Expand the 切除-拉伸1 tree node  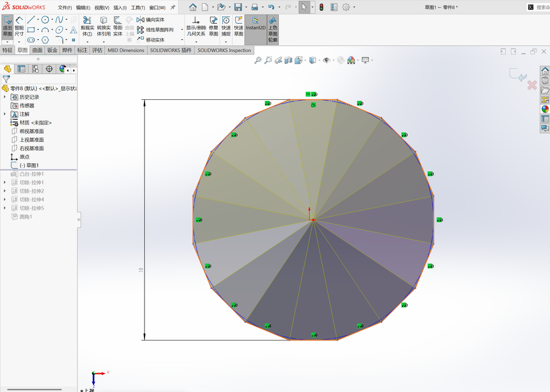[4, 183]
